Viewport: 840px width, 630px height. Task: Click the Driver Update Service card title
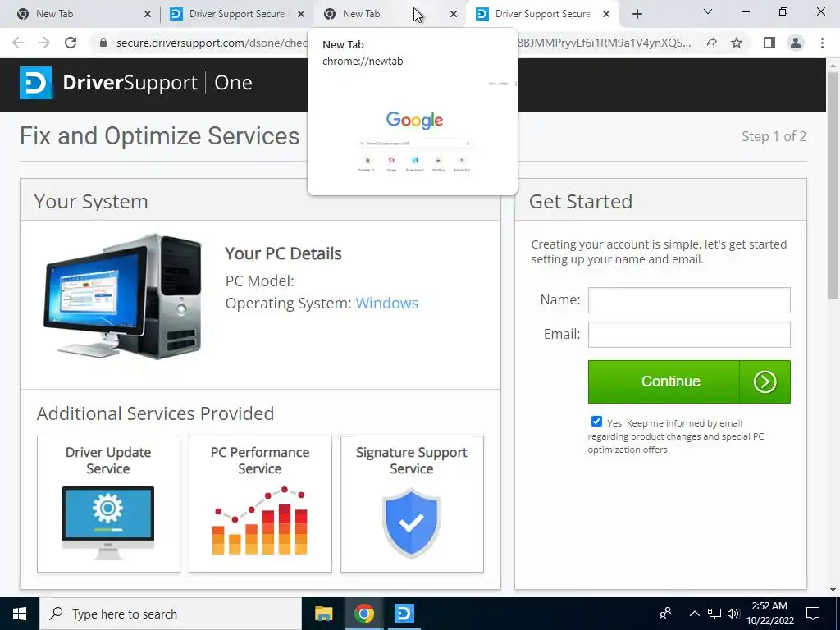pos(108,460)
